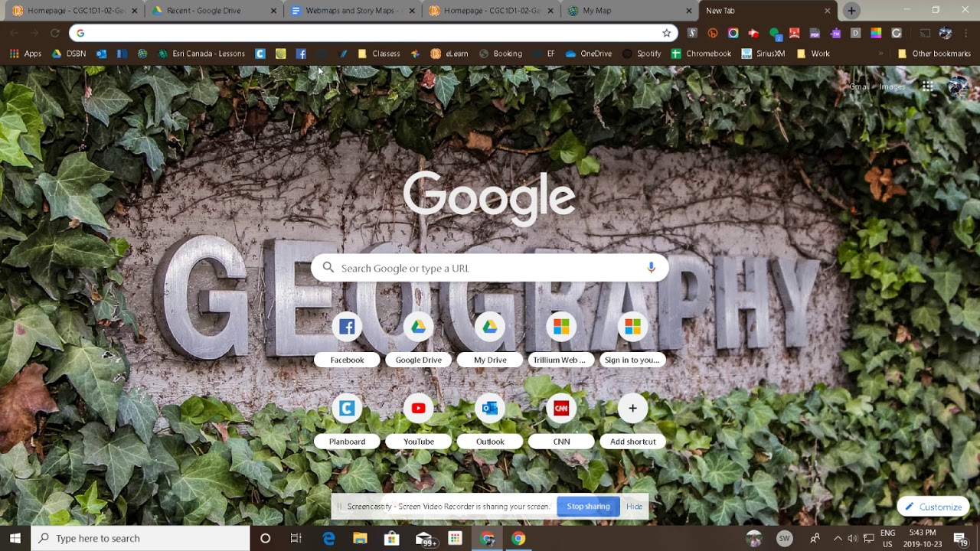Open the Work bookmarks folder
Screen dimensions: 980x551
813,54
